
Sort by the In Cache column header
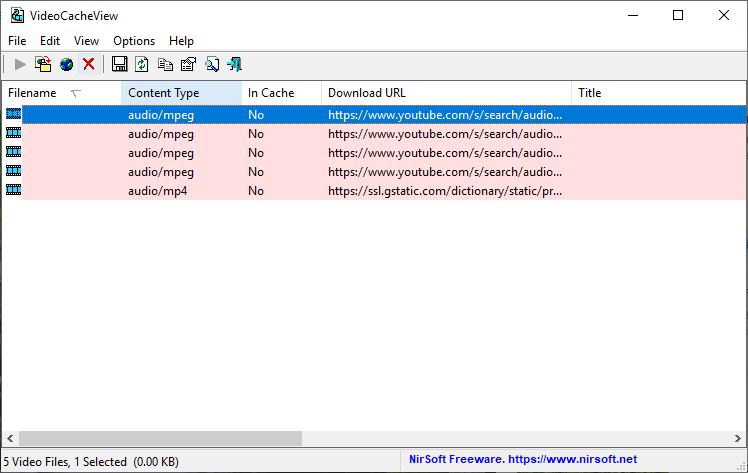click(x=281, y=93)
